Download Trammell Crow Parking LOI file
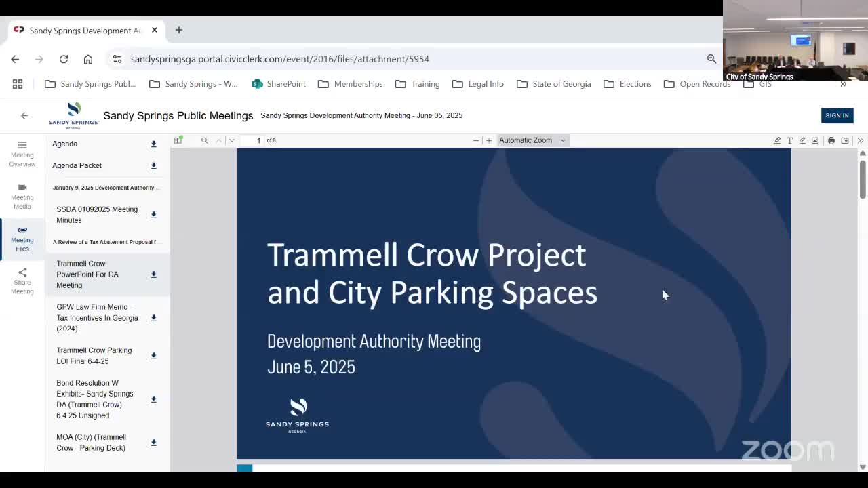Image resolution: width=868 pixels, height=488 pixels. pyautogui.click(x=153, y=356)
